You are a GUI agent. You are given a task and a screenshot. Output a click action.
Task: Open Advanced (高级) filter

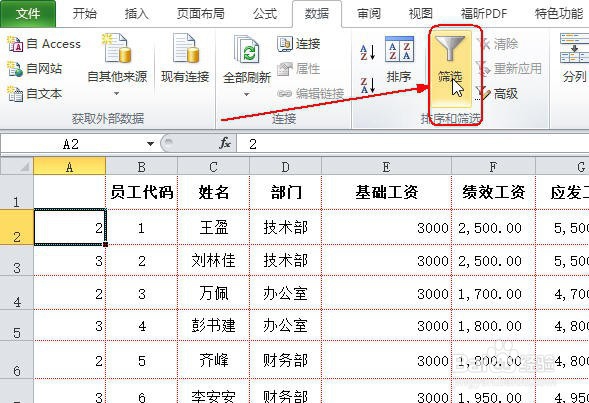click(497, 94)
